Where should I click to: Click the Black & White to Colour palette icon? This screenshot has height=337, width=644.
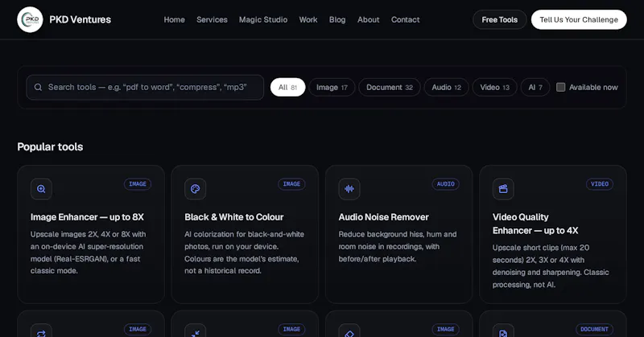[x=195, y=189]
